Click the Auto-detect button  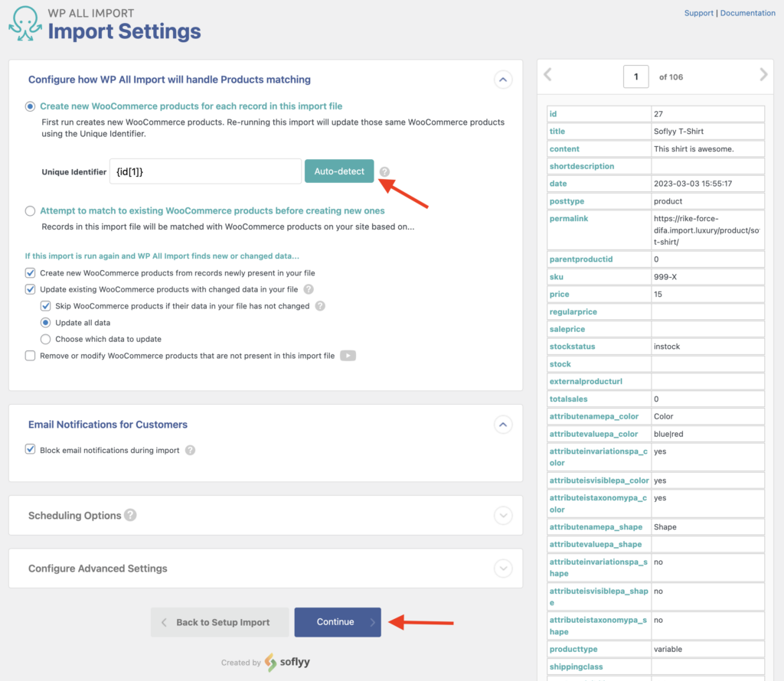pos(339,171)
